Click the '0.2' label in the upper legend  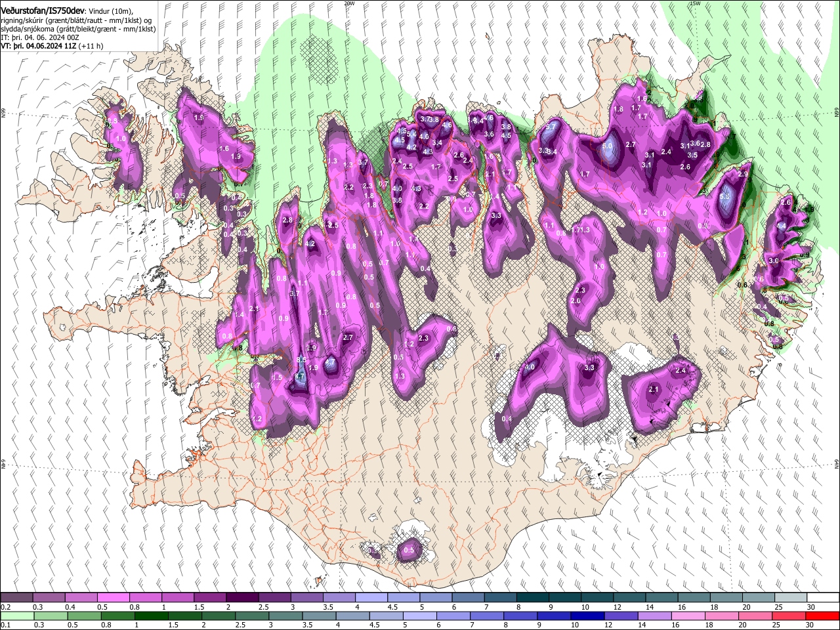pyautogui.click(x=5, y=607)
